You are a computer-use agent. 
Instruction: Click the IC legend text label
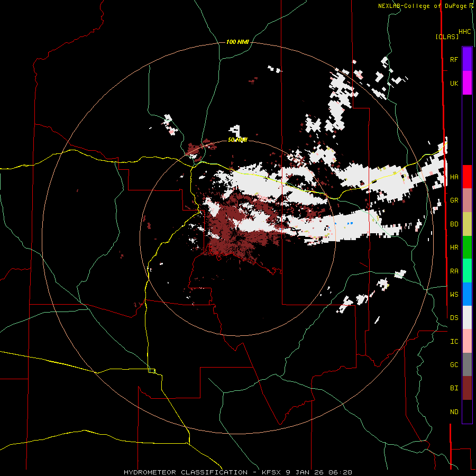[x=454, y=342]
